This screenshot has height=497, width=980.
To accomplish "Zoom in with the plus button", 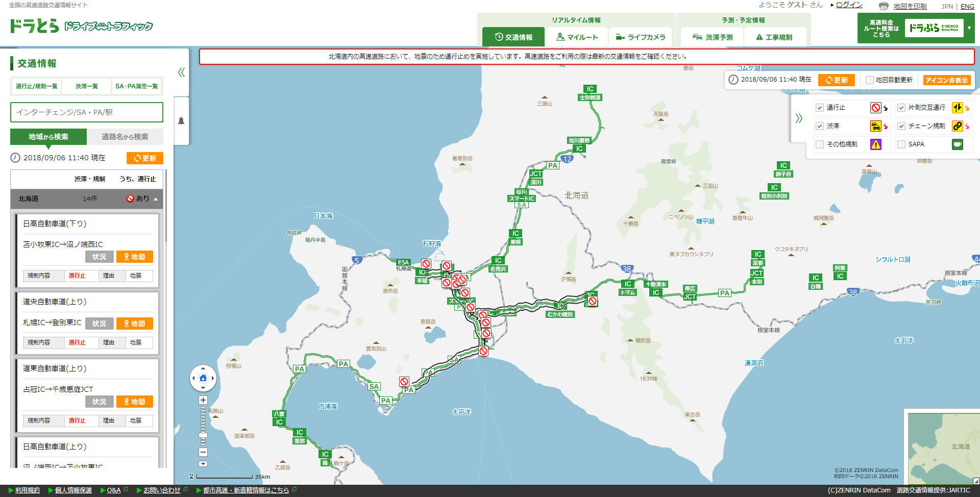I will click(203, 400).
